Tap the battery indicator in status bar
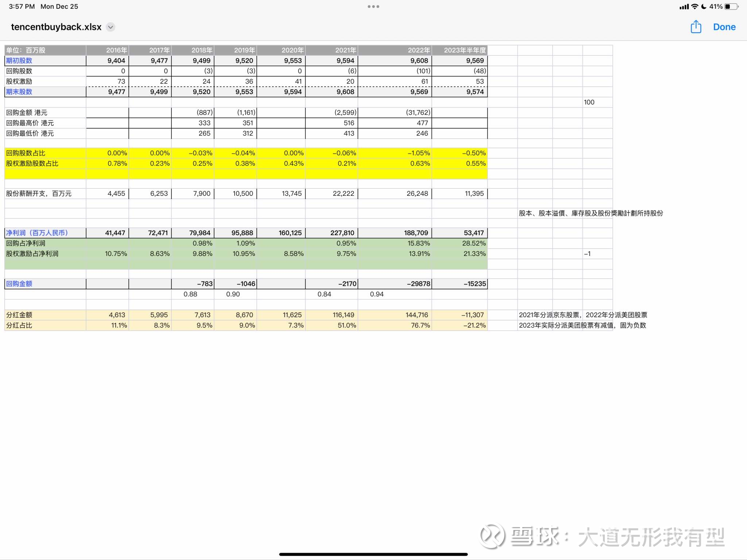747x560 pixels. click(732, 7)
